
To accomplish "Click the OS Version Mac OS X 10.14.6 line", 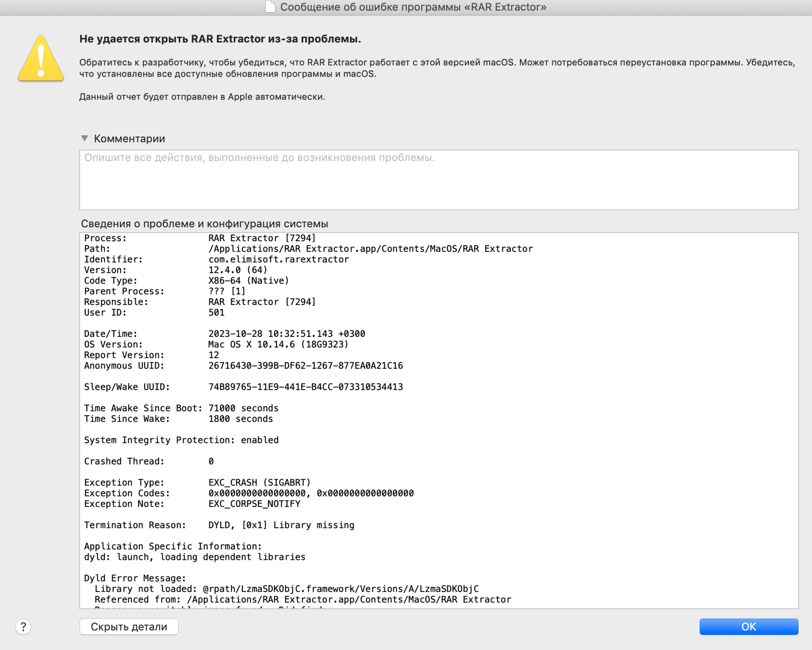I will pyautogui.click(x=216, y=344).
